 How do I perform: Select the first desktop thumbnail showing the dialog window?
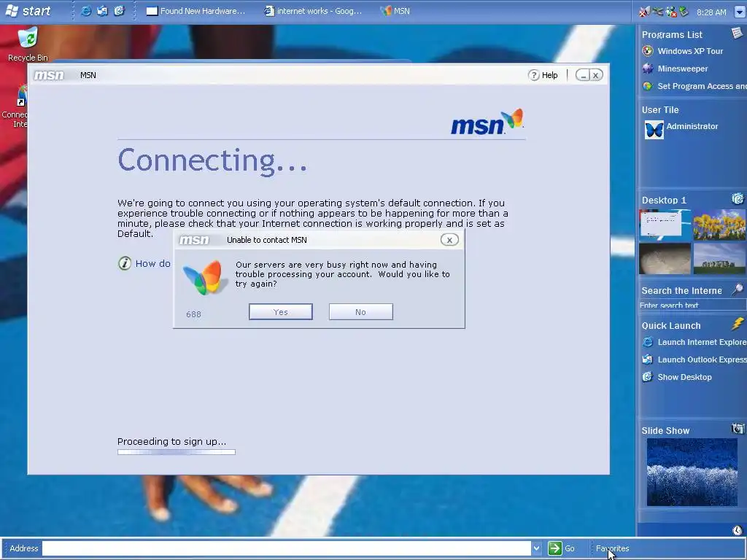[x=665, y=225]
